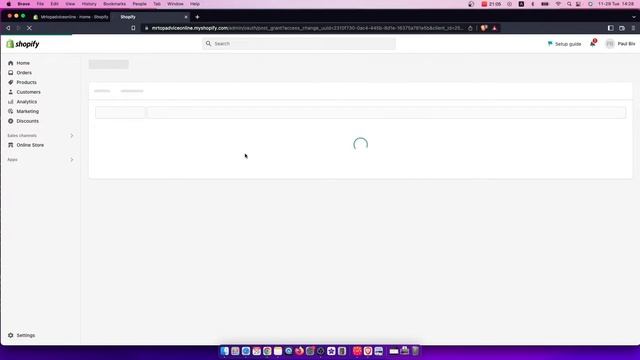The height and width of the screenshot is (360, 640).
Task: Close the active Shopify tab
Action: (x=186, y=17)
